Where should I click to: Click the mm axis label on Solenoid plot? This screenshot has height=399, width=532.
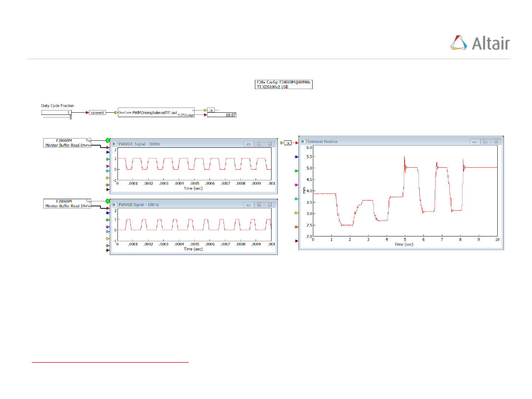click(x=304, y=191)
